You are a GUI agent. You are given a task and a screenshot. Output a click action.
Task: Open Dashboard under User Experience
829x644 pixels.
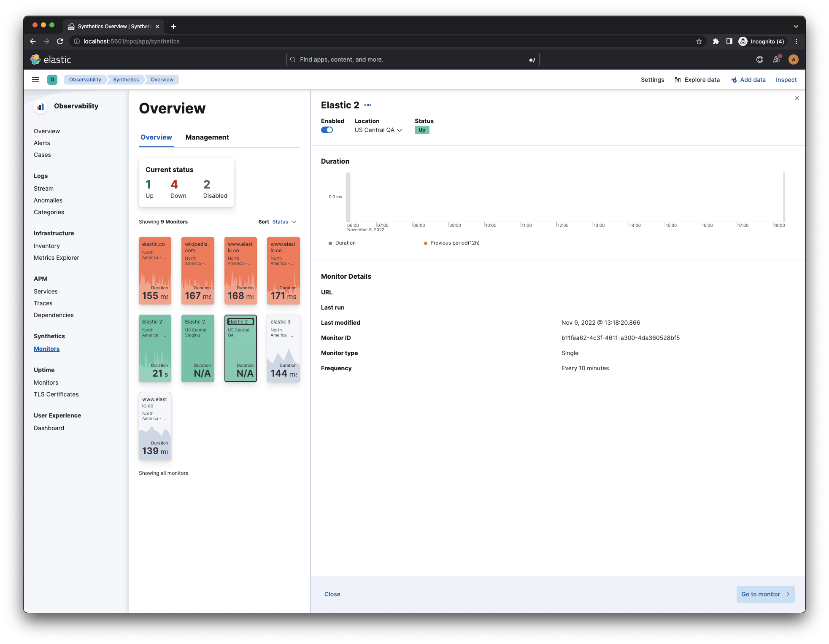tap(49, 428)
